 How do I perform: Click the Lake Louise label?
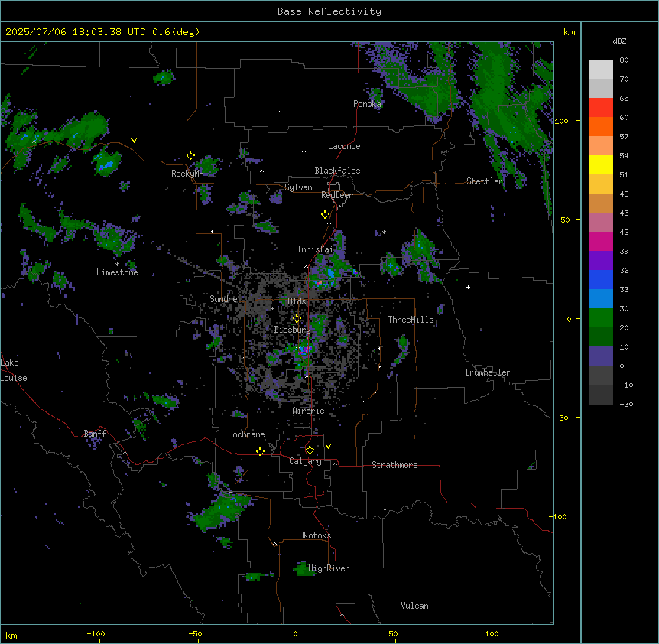[x=14, y=370]
